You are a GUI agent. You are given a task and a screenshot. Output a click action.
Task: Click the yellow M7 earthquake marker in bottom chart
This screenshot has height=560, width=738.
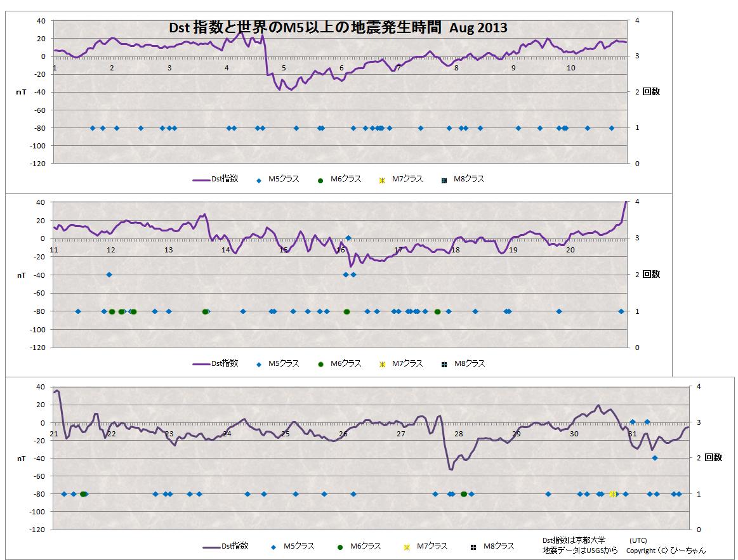click(613, 494)
